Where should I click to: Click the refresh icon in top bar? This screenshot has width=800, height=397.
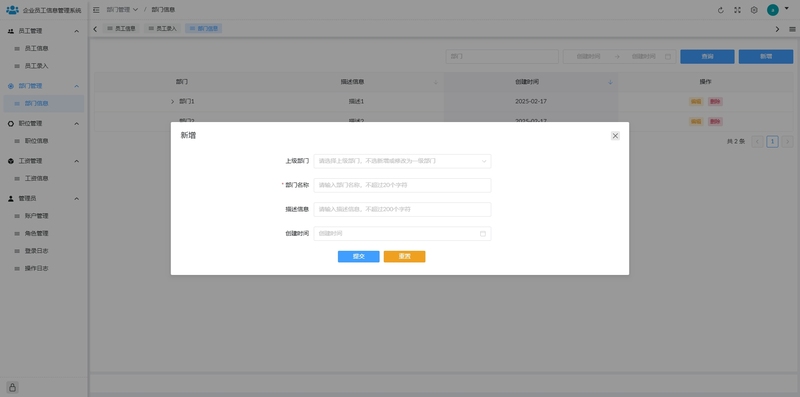pyautogui.click(x=721, y=10)
